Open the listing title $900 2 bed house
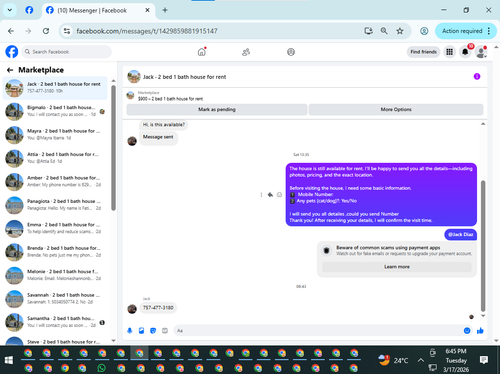Screen dimensions: 500x374 170,99
